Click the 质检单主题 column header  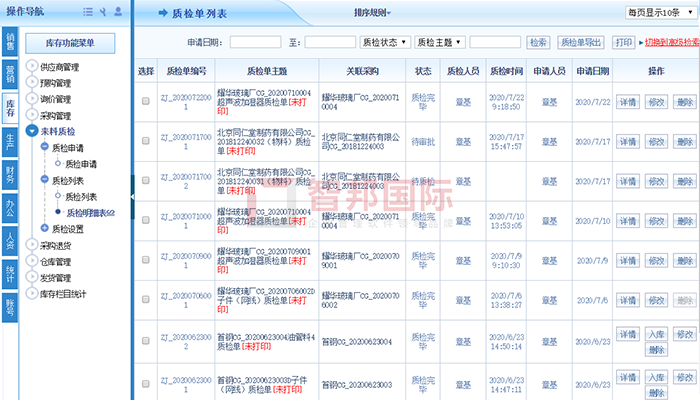click(267, 71)
